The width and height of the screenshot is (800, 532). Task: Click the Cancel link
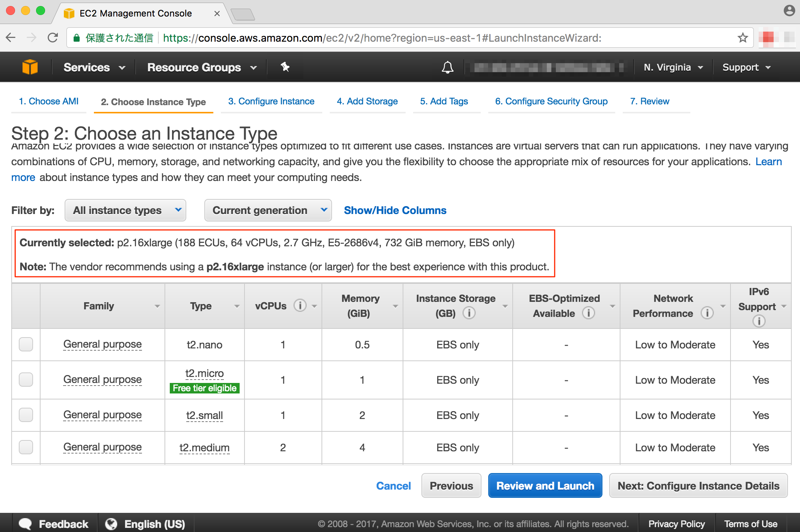pos(393,486)
